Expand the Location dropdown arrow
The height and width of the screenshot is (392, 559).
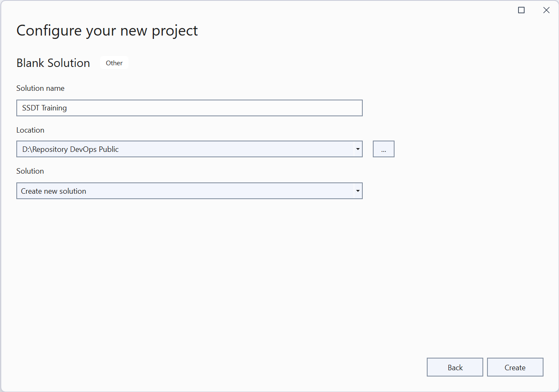[x=358, y=149]
